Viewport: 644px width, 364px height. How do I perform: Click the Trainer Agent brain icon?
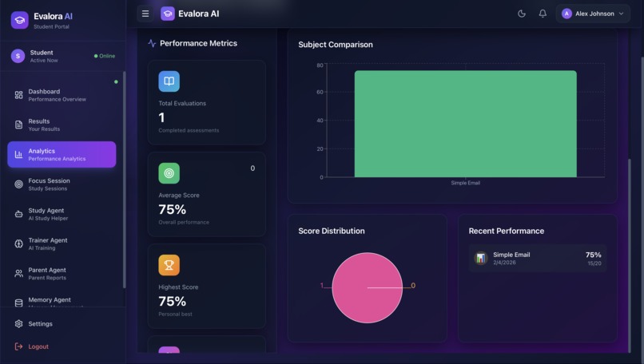click(18, 243)
